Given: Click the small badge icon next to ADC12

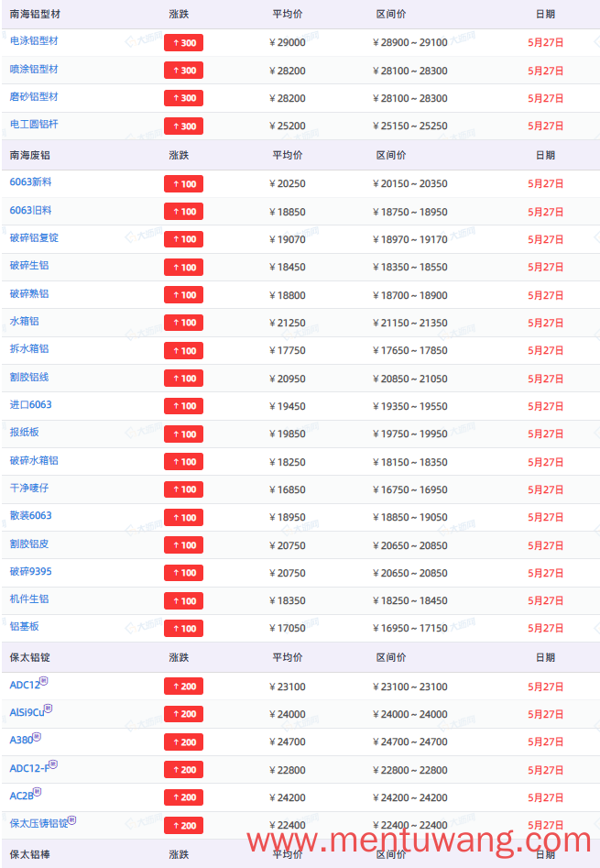Looking at the screenshot, I should (x=44, y=681).
